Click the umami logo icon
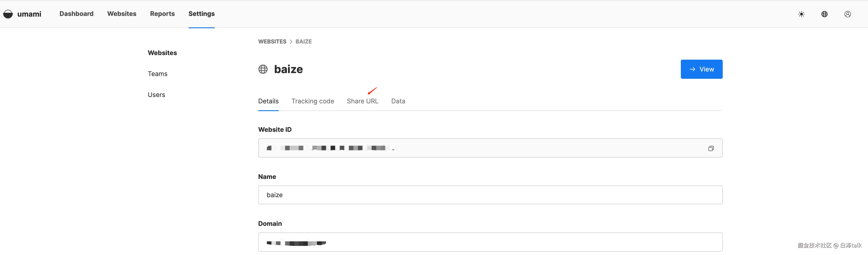Screen dimensions: 868x255 pyautogui.click(x=8, y=14)
